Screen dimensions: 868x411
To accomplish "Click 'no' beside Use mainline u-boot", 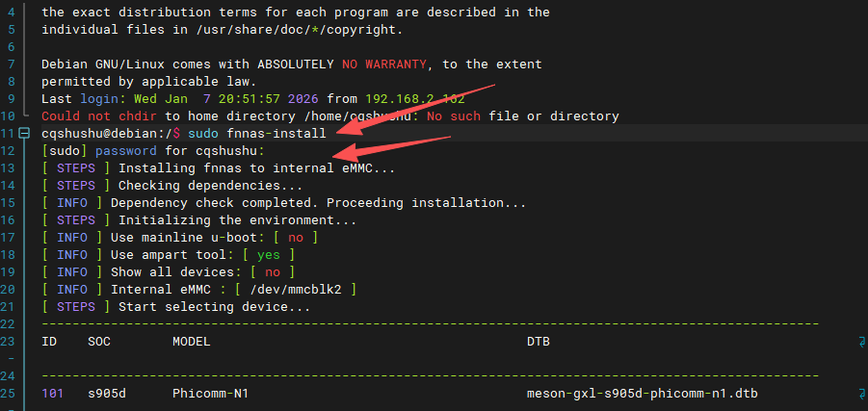I will (x=296, y=238).
